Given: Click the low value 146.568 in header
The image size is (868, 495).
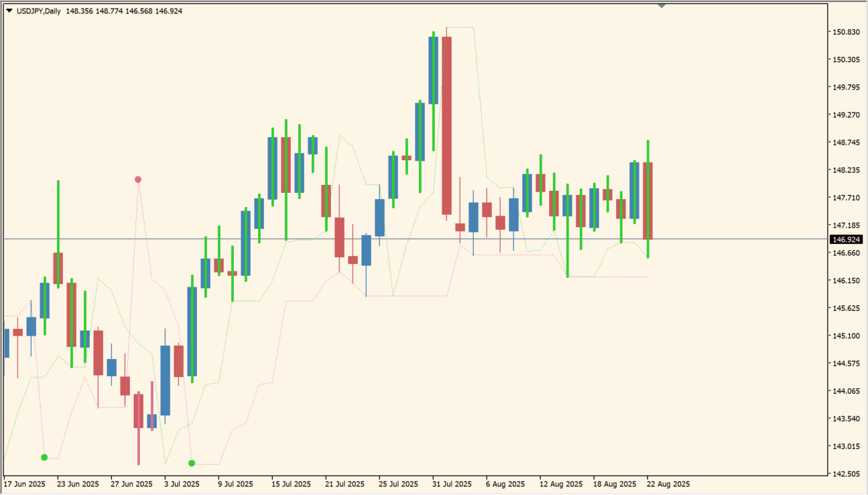Looking at the screenshot, I should pos(139,11).
